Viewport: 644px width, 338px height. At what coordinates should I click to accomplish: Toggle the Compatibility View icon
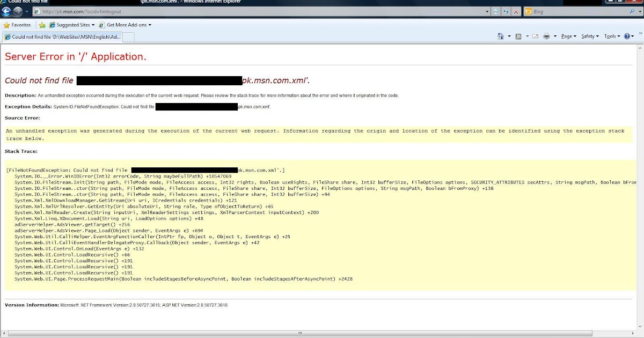coord(496,11)
